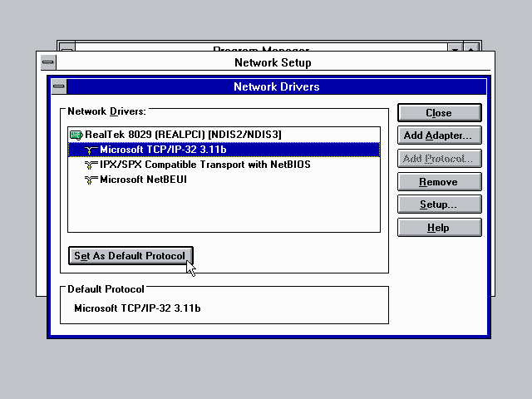Click the protocol icon beside IPX/SPX Compatible Transport
This screenshot has height=399, width=532.
[91, 165]
